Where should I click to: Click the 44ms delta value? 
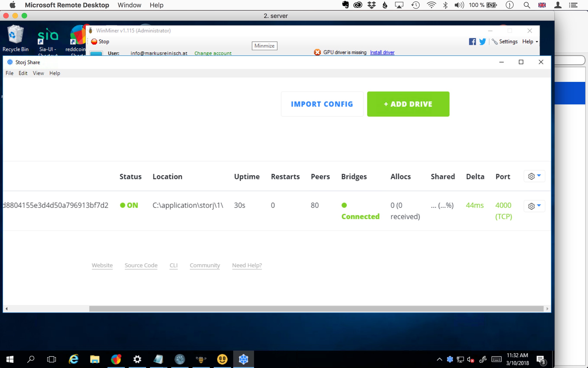[x=475, y=205]
